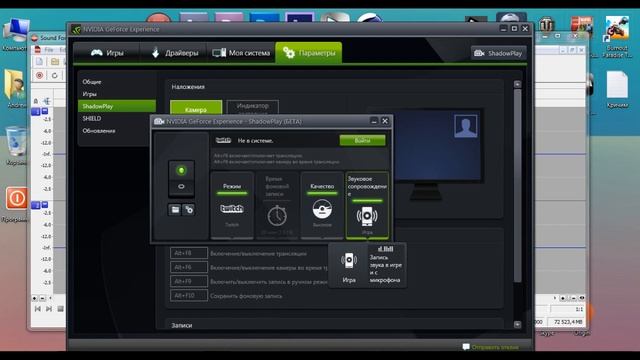Click the settings scrollbar up arrow
640x360 pixels.
tap(517, 84)
